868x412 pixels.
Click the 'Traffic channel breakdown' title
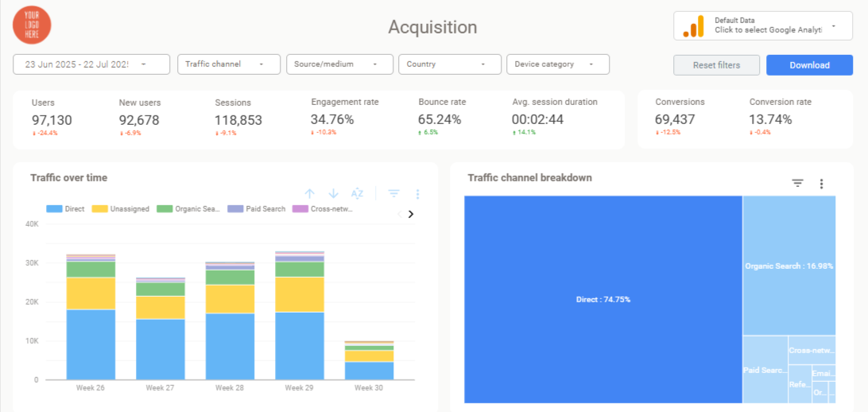(x=529, y=177)
